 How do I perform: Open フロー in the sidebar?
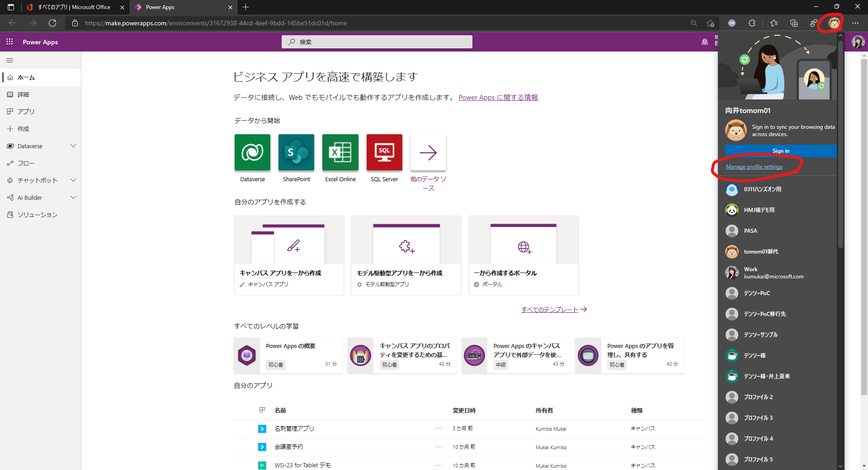(x=41, y=163)
